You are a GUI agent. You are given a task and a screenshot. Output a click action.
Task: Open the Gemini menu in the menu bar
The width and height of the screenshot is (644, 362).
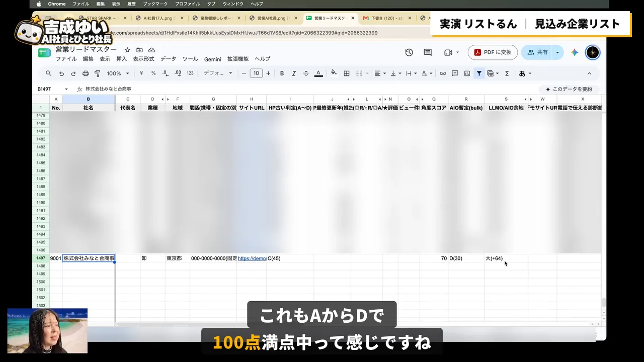[212, 59]
